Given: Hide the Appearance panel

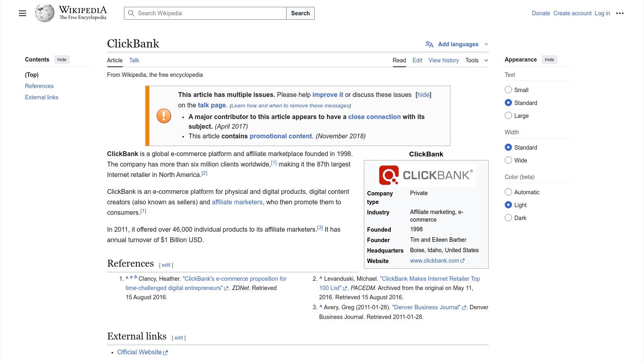Looking at the screenshot, I should pyautogui.click(x=549, y=60).
